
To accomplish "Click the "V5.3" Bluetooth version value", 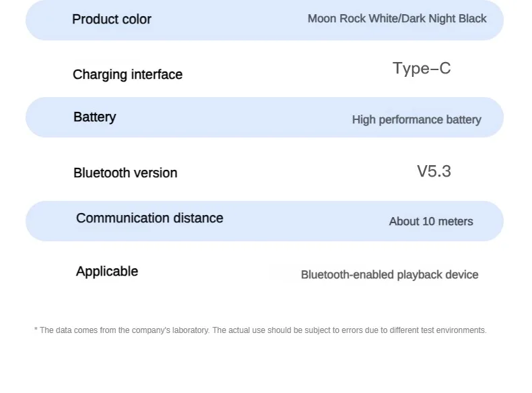I will (434, 171).
